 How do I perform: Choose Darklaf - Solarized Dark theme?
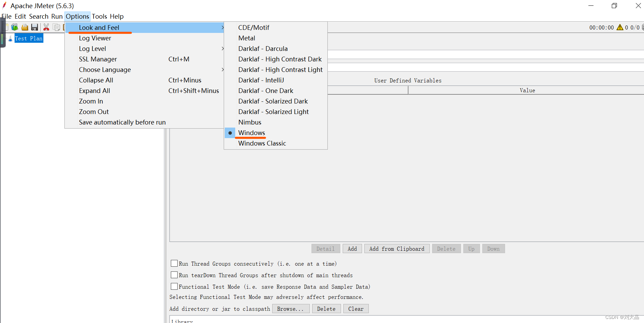(x=276, y=101)
